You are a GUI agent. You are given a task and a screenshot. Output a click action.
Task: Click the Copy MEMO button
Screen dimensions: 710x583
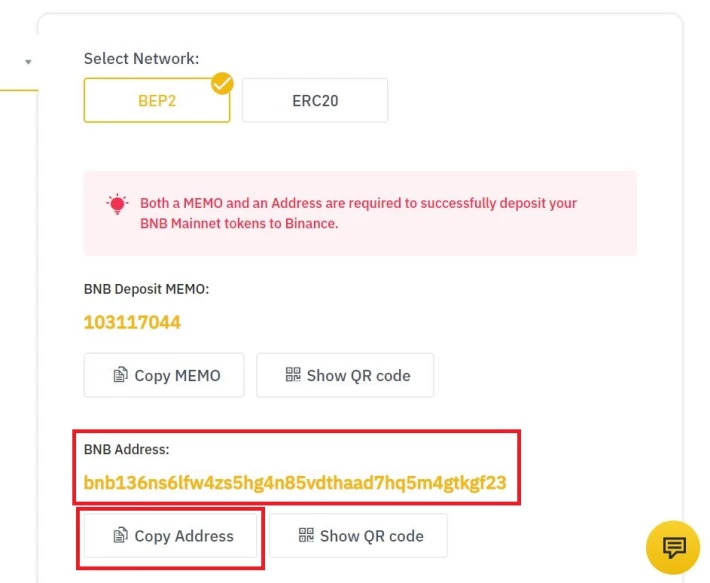164,375
